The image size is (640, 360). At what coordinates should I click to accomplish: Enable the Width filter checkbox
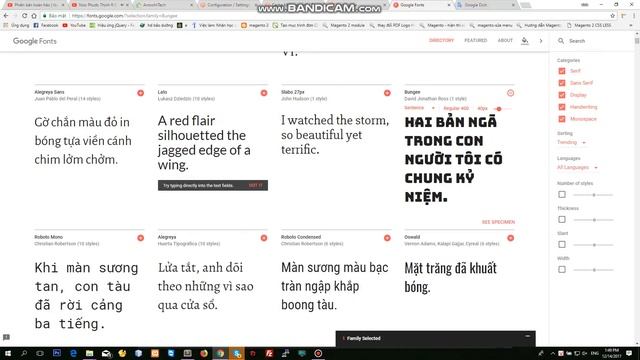(562, 269)
